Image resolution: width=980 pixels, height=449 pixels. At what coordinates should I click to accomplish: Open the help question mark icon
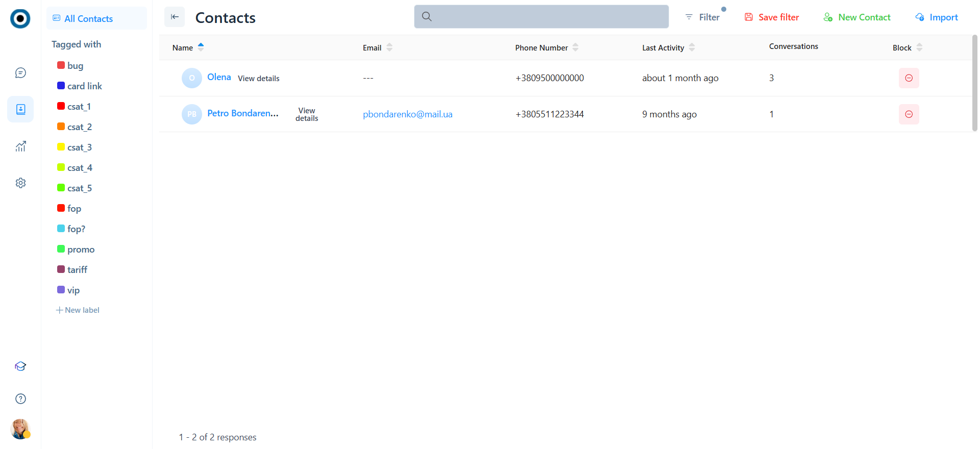(20, 399)
